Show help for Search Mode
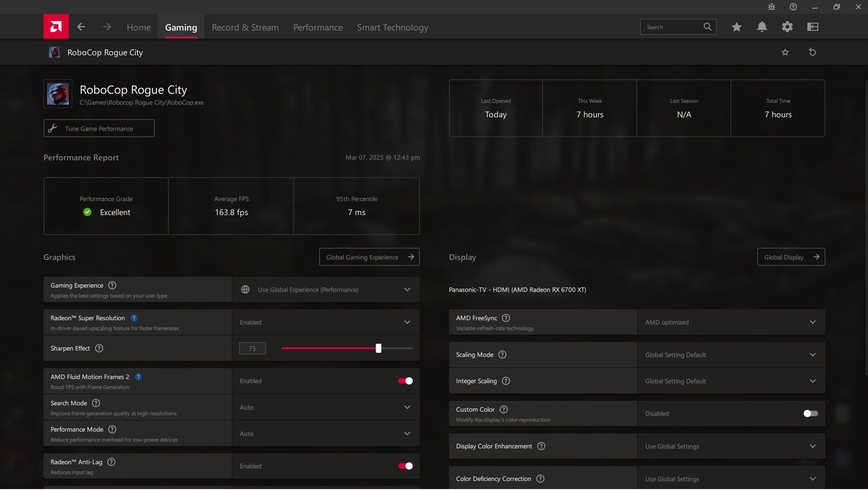This screenshot has height=490, width=868. [96, 403]
